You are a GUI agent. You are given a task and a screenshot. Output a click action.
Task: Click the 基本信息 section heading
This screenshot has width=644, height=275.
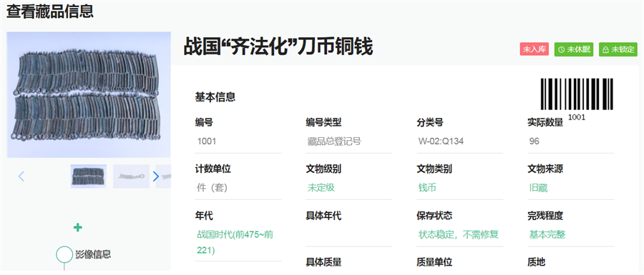pyautogui.click(x=215, y=97)
